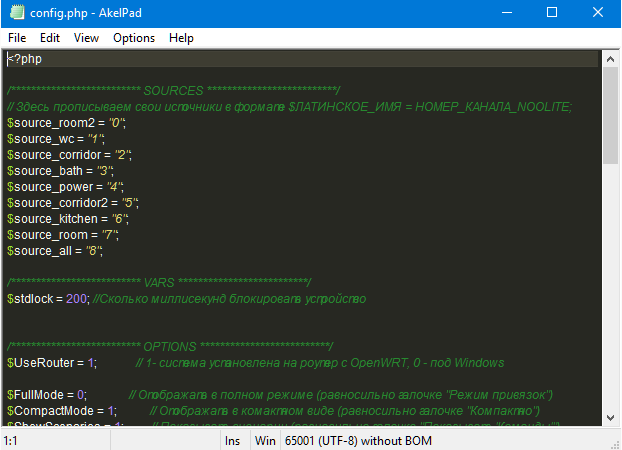Place cursor on $source_all line
Screen dimensions: 622x450
point(55,251)
